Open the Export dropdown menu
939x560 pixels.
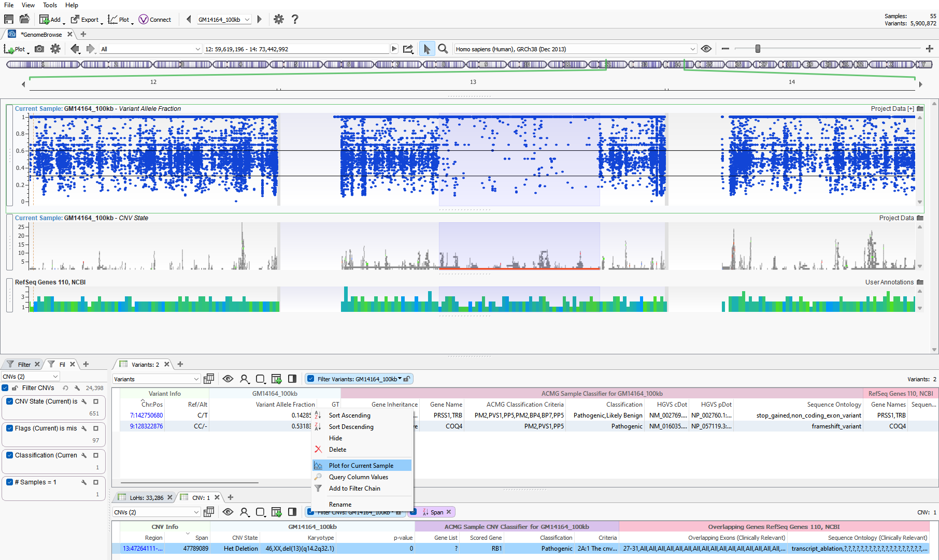click(87, 20)
